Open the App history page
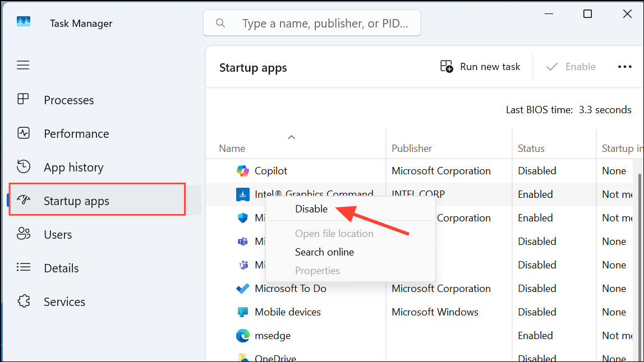Screen dimensions: 644x362 coord(73,168)
